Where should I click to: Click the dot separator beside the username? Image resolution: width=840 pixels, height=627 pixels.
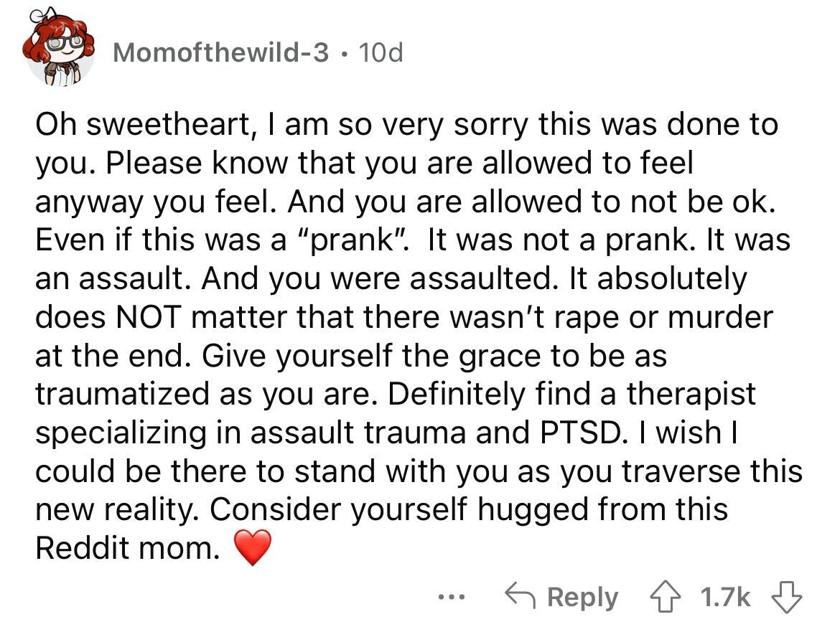[x=343, y=54]
